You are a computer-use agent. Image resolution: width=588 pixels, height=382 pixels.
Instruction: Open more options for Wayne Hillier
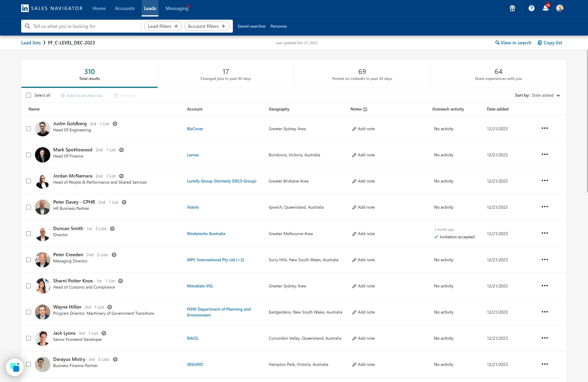click(544, 312)
